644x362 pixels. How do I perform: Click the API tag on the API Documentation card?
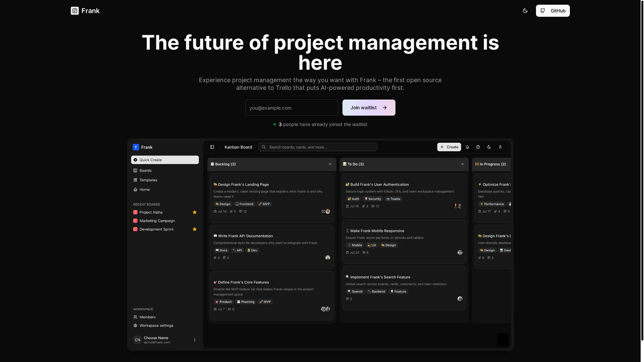pos(237,250)
